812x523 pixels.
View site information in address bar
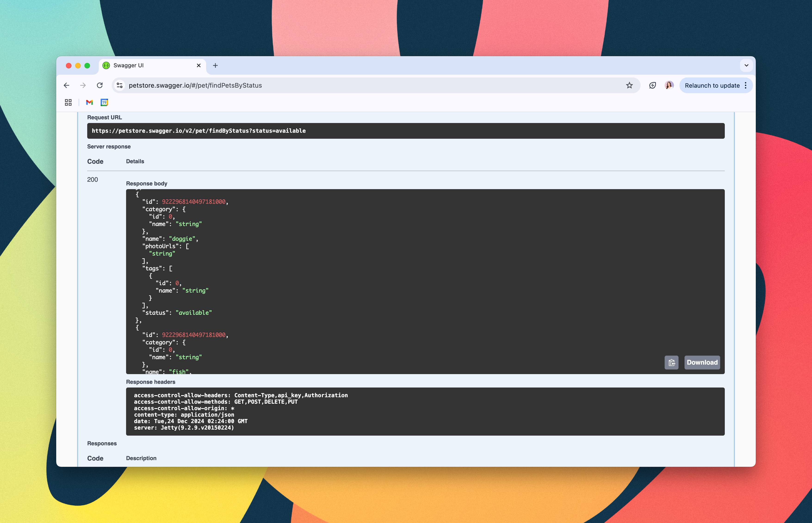click(x=120, y=85)
